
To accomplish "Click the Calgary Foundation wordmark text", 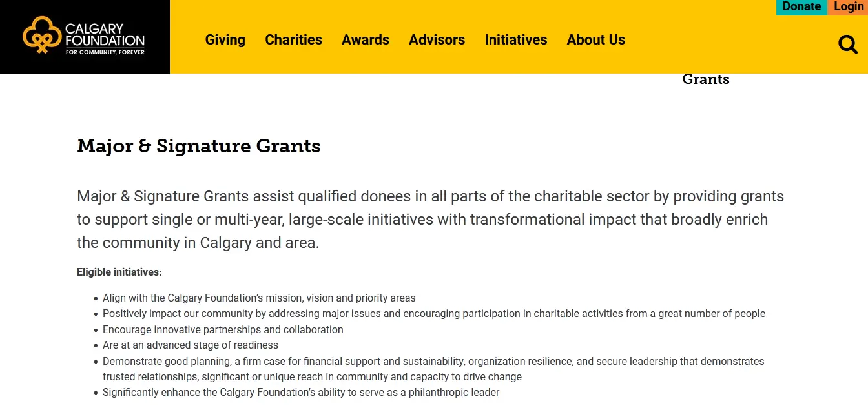I will pyautogui.click(x=105, y=37).
